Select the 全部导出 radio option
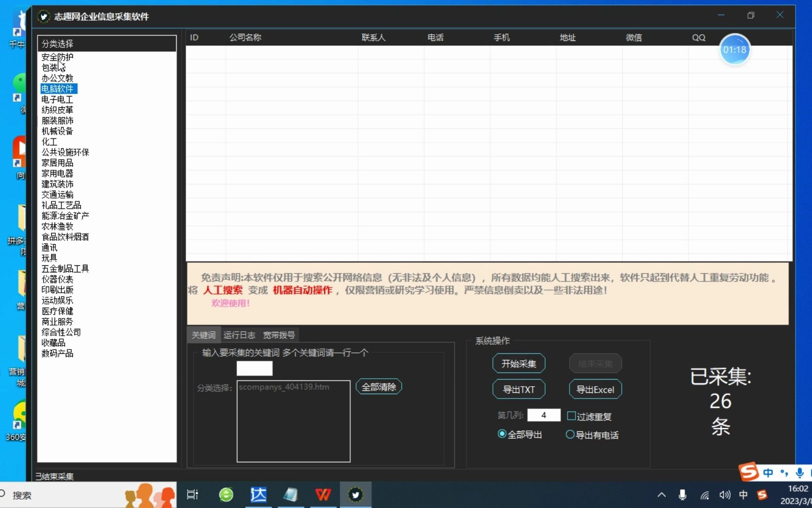The height and width of the screenshot is (508, 812). pyautogui.click(x=502, y=434)
